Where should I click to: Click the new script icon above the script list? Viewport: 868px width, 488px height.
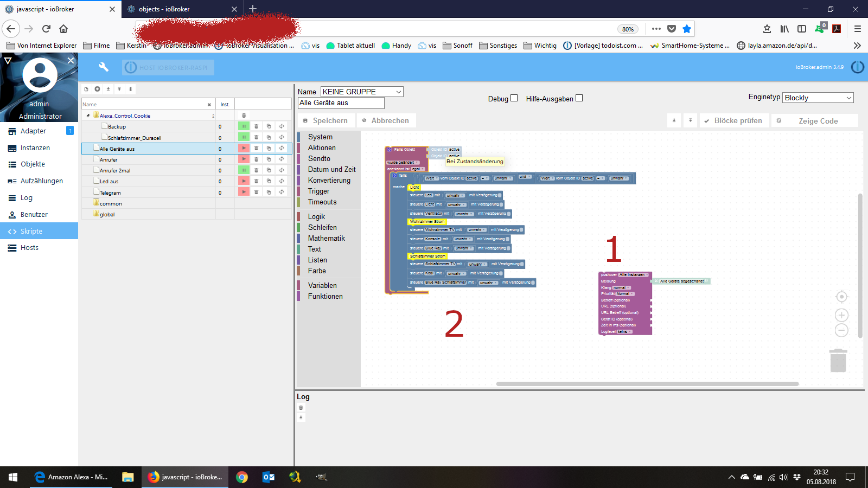coord(86,89)
